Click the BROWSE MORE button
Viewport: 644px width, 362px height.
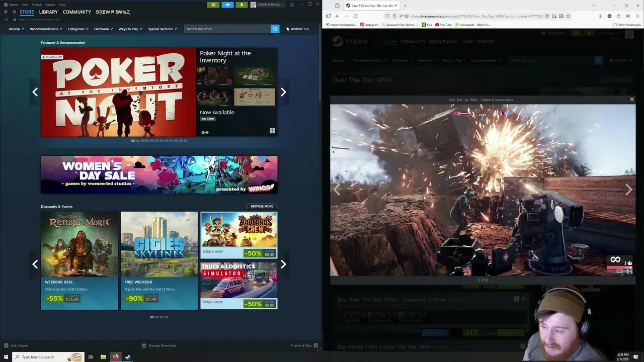[262, 206]
